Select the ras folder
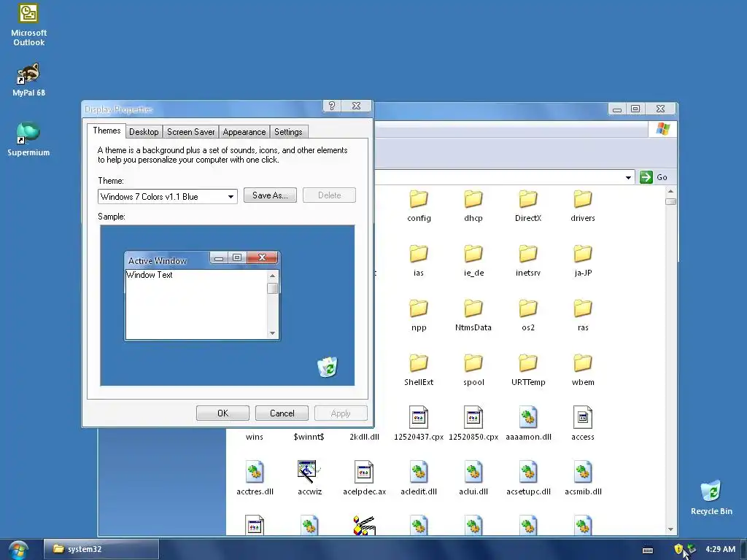Viewport: 747px width, 560px height. coord(583,316)
